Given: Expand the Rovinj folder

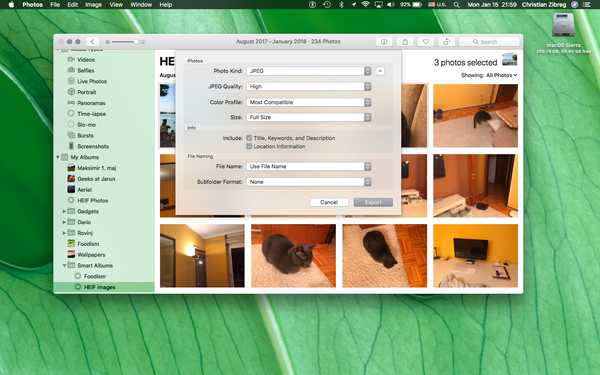Looking at the screenshot, I should pyautogui.click(x=64, y=233).
